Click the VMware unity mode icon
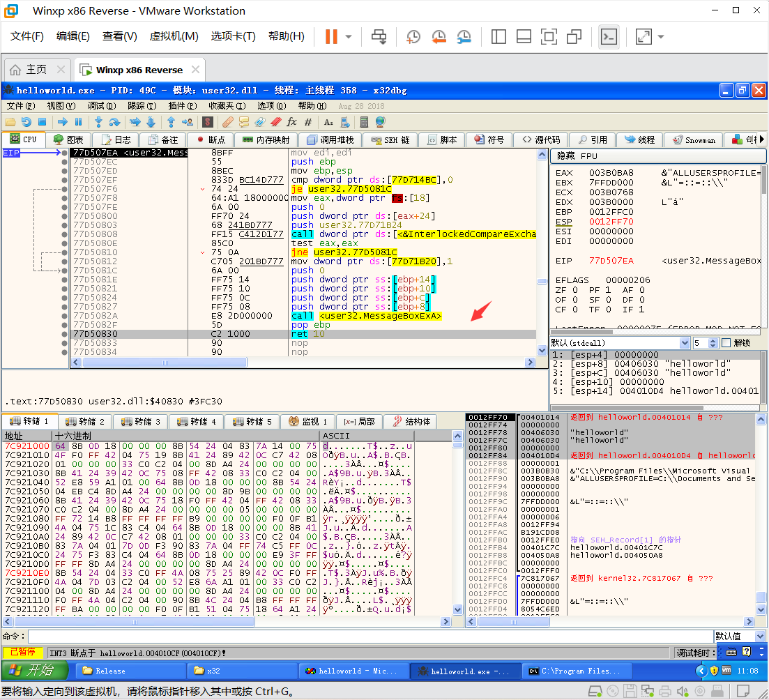Image resolution: width=769 pixels, height=700 pixels. 574,36
